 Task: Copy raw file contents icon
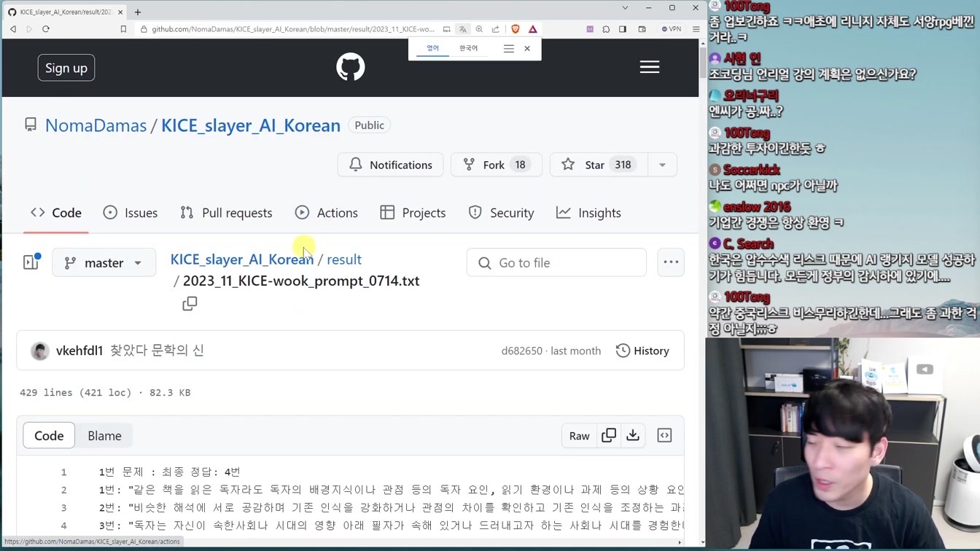point(609,436)
